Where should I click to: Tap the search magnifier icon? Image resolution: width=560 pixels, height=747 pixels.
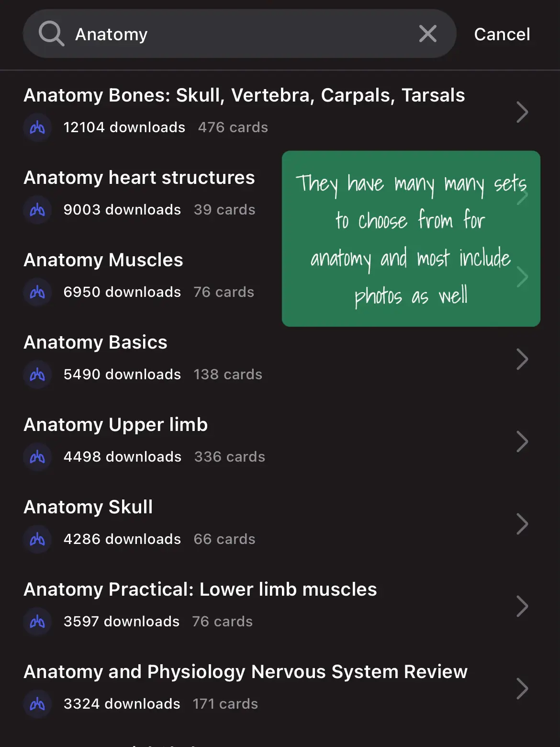pos(51,34)
